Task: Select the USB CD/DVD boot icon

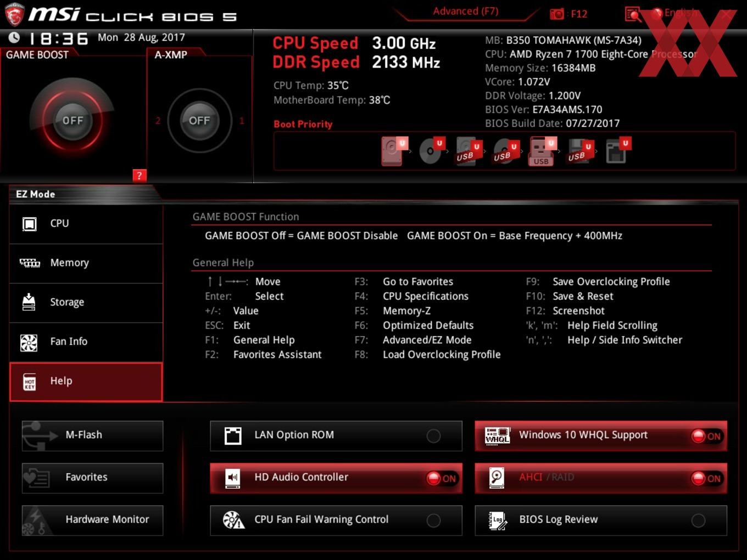Action: point(506,151)
